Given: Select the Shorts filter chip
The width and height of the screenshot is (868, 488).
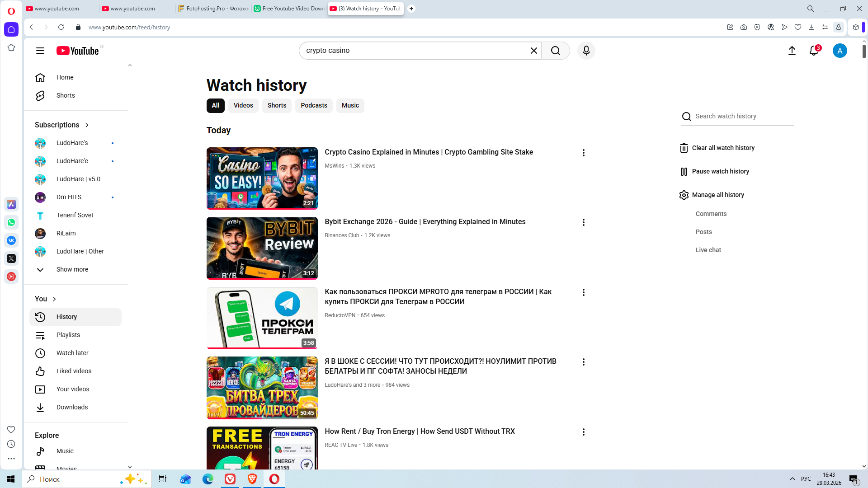Looking at the screenshot, I should (277, 105).
